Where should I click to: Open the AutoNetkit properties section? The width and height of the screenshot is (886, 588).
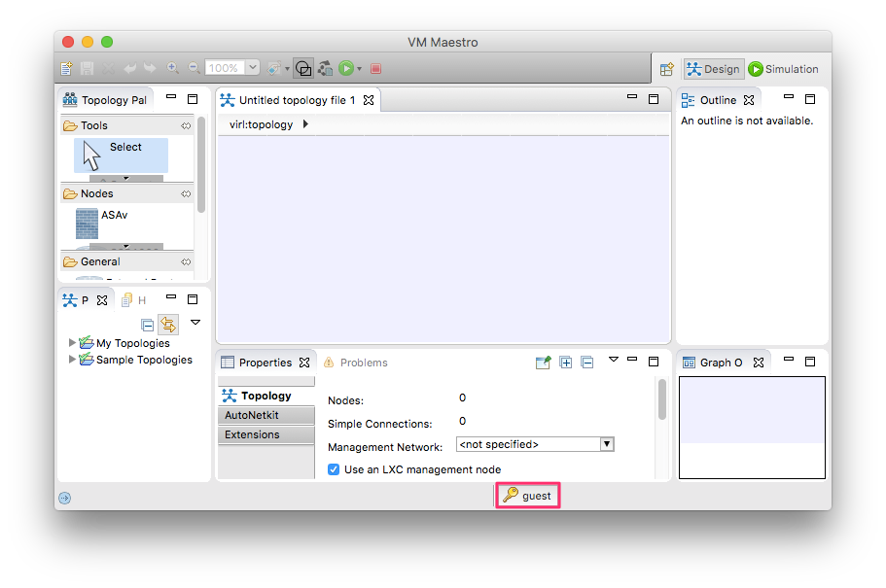[266, 415]
